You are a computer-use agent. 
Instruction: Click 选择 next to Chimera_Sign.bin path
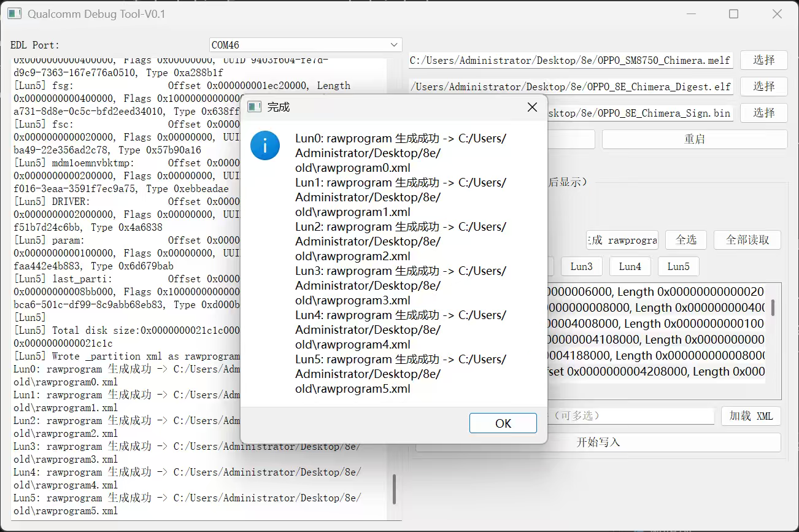click(x=763, y=113)
